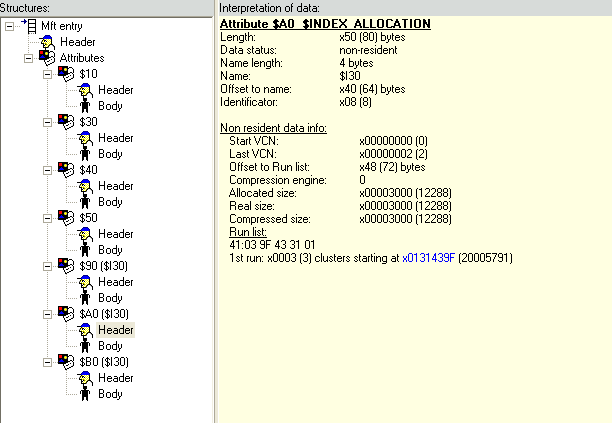This screenshot has width=612, height=423.
Task: Select Header under $90 ($I30)
Action: (x=115, y=282)
